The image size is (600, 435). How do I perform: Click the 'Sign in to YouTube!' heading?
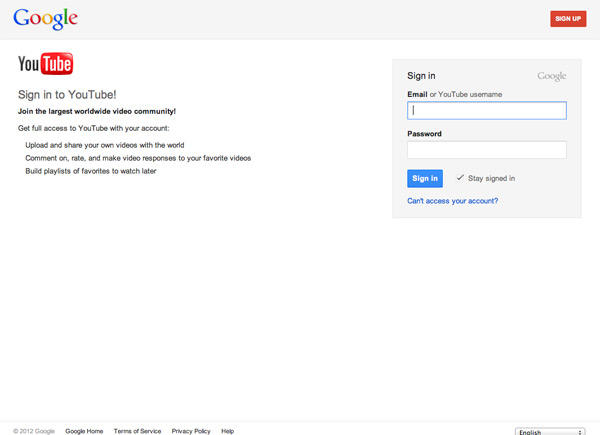coord(67,94)
